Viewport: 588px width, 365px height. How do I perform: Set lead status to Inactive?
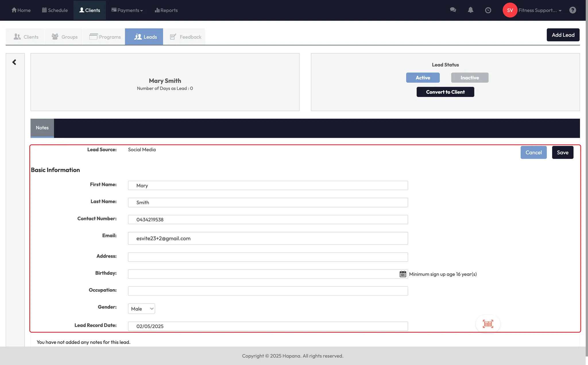pos(469,78)
